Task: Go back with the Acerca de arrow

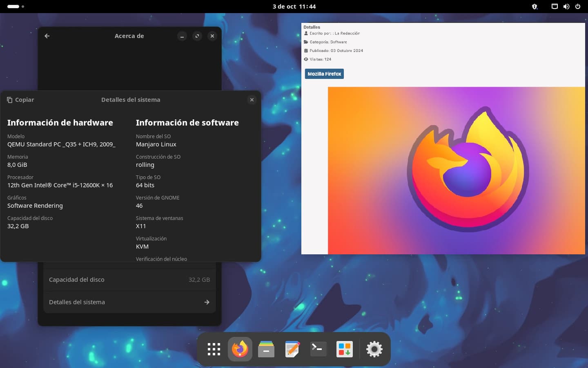Action: (47, 36)
